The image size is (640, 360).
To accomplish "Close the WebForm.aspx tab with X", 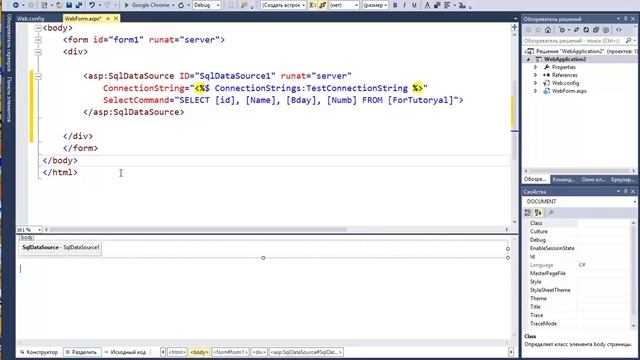I will [116, 18].
